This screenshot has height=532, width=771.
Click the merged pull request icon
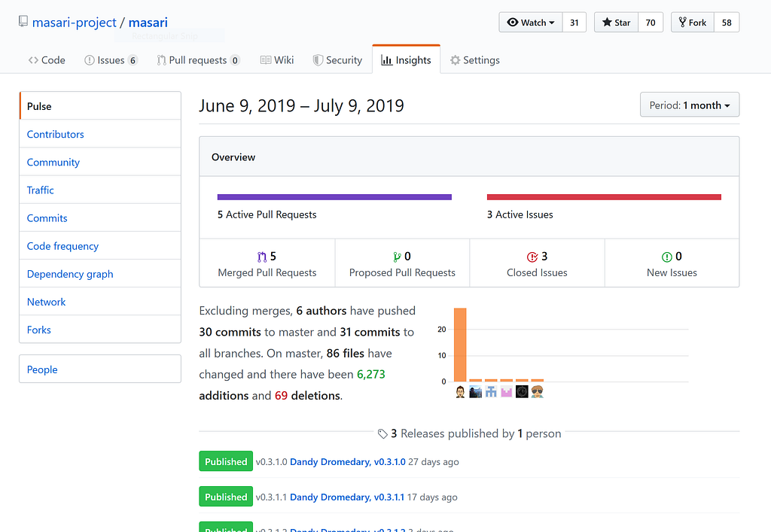[262, 257]
